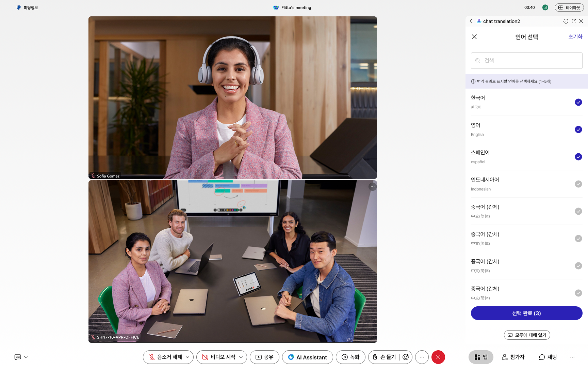This screenshot has height=368, width=588.
Task: Uncheck the 한국어 language checkbox
Action: 578,102
